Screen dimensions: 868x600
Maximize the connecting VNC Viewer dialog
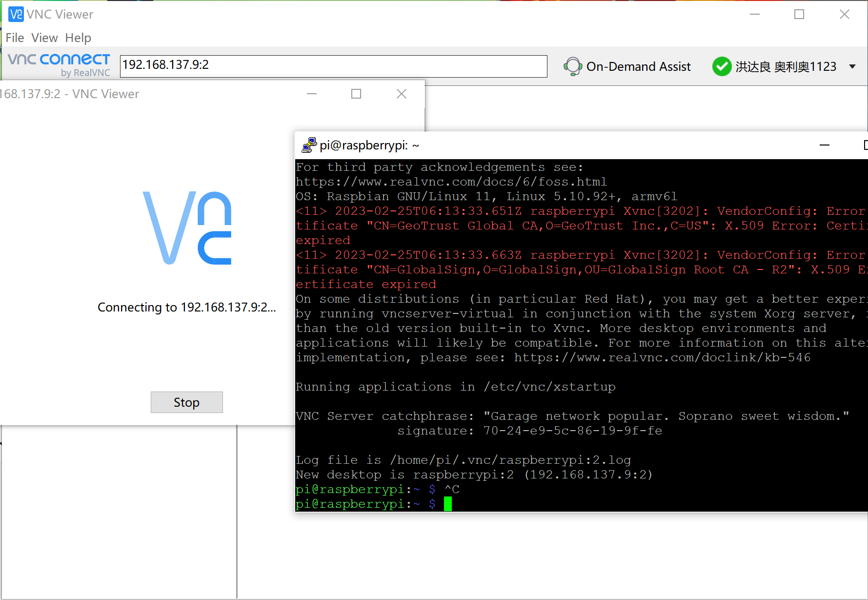[356, 94]
